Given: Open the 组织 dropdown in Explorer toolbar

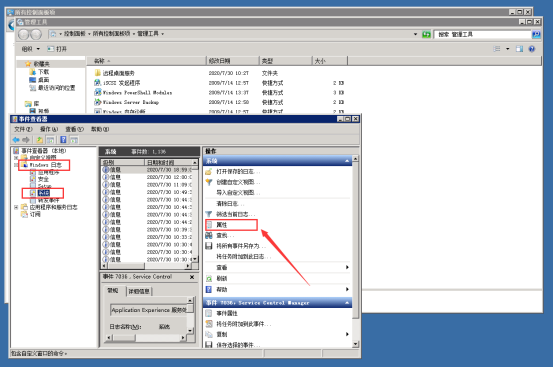Looking at the screenshot, I should coord(31,49).
